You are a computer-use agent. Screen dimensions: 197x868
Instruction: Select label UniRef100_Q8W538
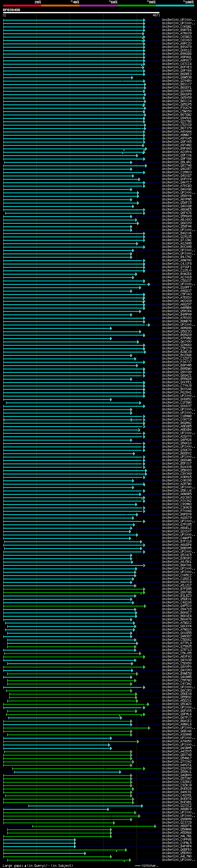point(177,78)
